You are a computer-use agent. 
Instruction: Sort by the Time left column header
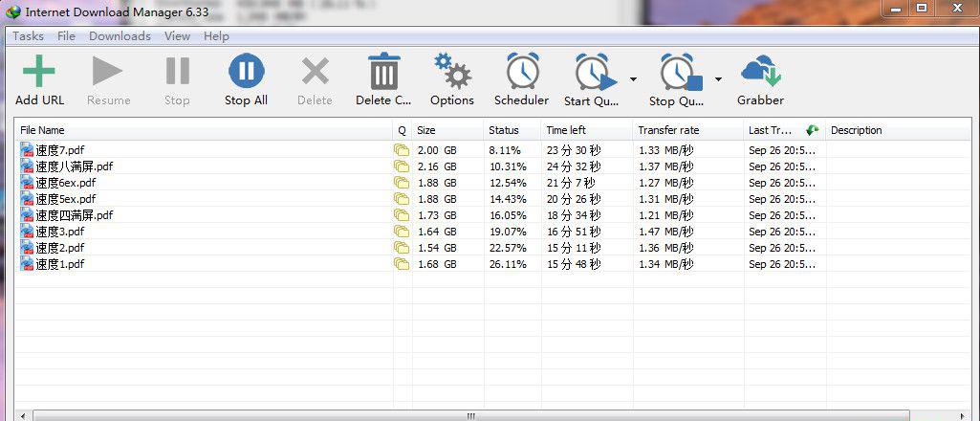(x=587, y=130)
